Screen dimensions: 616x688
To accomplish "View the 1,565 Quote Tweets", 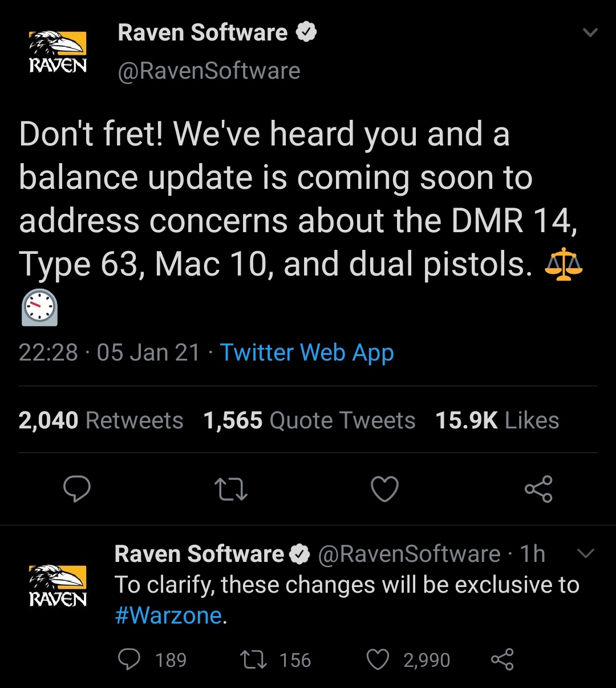I will pos(309,420).
